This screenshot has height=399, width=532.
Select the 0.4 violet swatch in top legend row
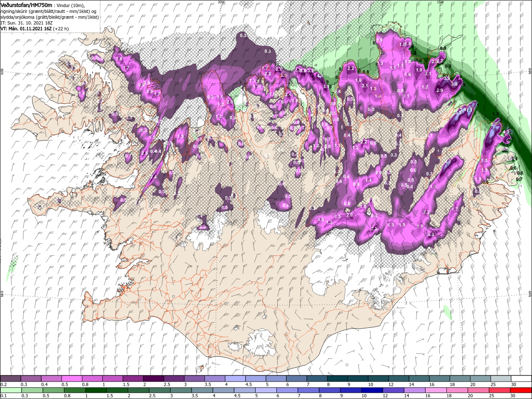[52, 378]
